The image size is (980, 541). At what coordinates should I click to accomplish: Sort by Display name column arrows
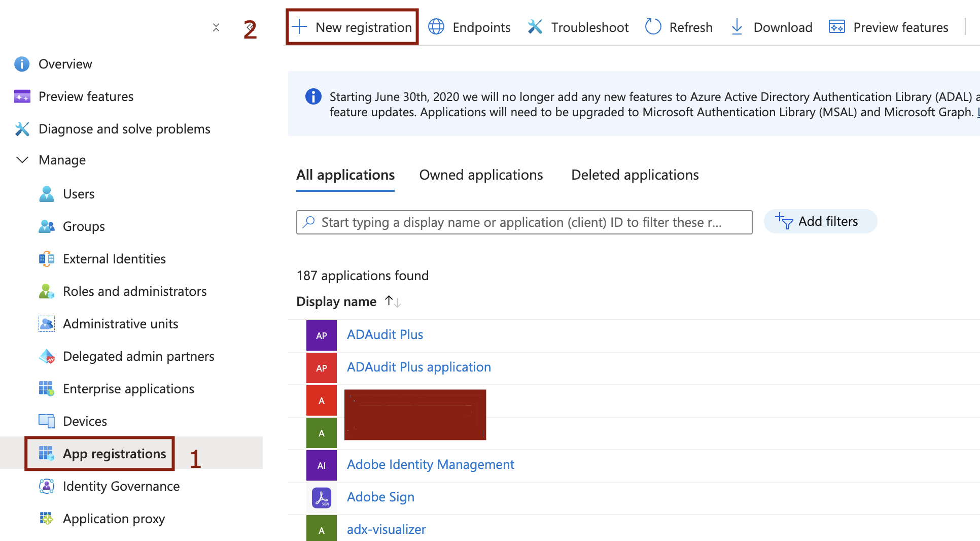coord(393,301)
